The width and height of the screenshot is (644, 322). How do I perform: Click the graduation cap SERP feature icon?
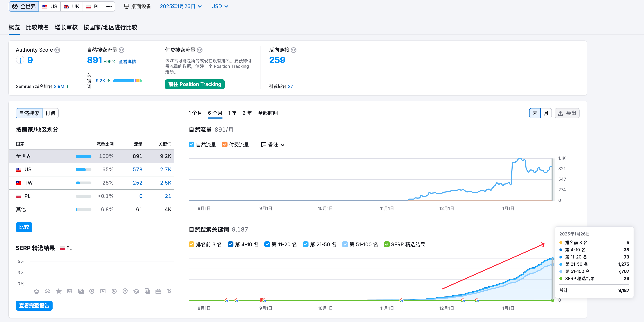[x=136, y=291]
